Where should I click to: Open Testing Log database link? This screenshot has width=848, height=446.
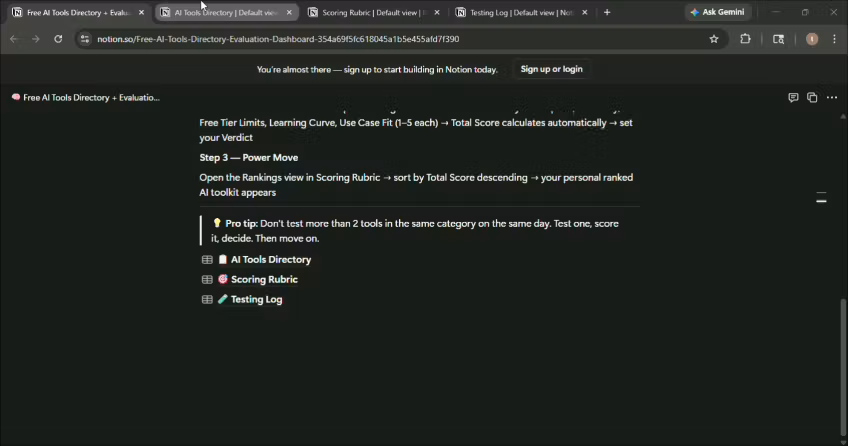[x=256, y=299]
